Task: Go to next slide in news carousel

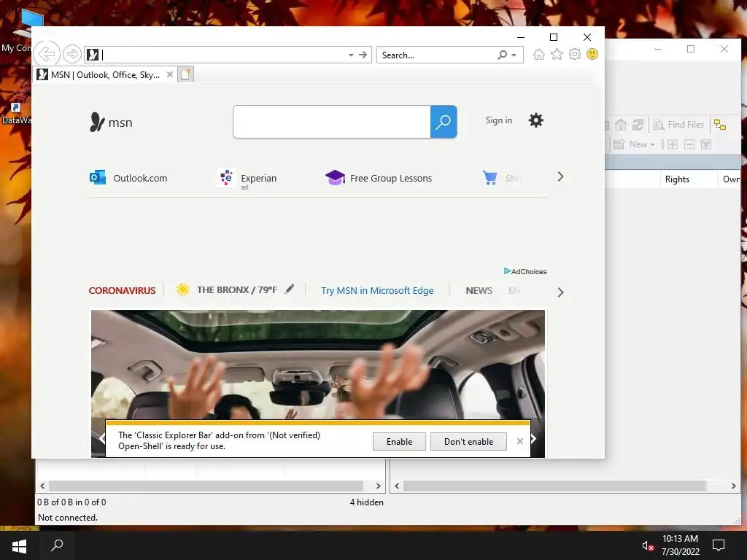Action: (535, 438)
